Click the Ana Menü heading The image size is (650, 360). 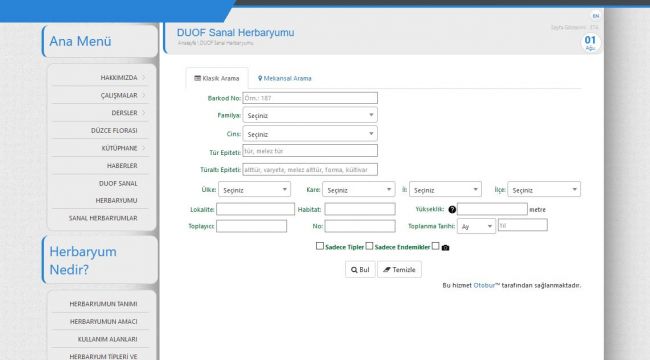(x=80, y=41)
